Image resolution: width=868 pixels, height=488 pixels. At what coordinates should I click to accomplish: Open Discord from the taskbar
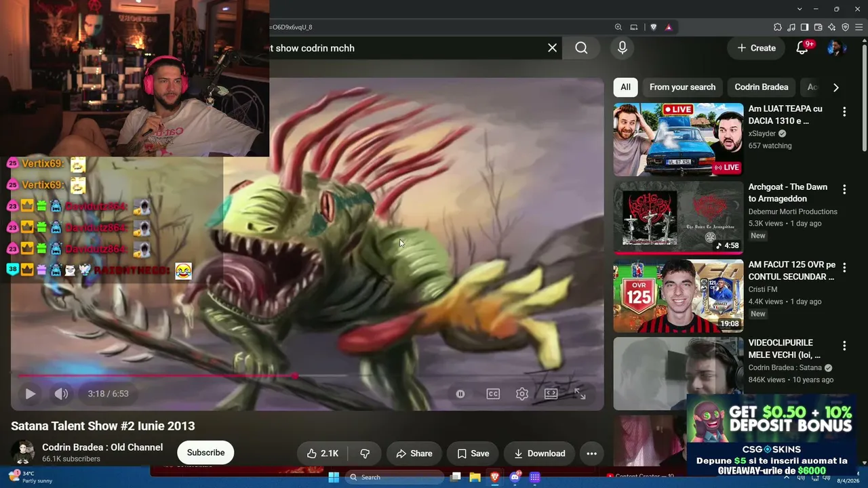(x=515, y=477)
